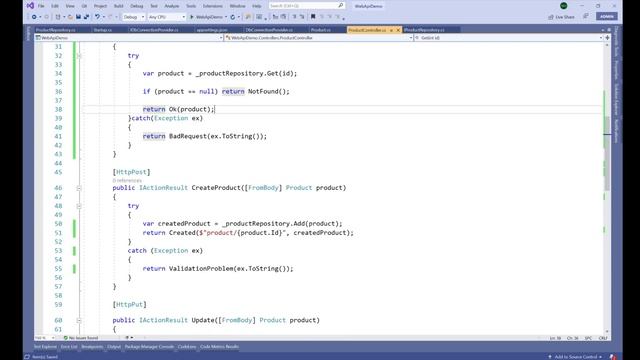
Task: Open the Window menu
Action: pyautogui.click(x=238, y=6)
